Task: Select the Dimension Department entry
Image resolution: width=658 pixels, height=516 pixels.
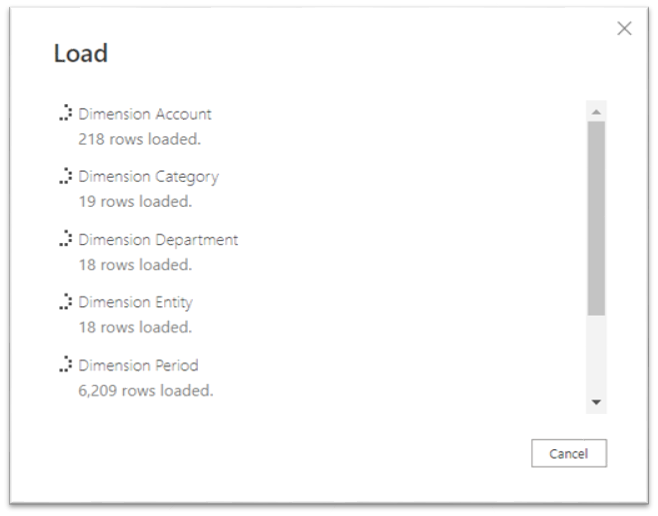Action: pyautogui.click(x=158, y=240)
